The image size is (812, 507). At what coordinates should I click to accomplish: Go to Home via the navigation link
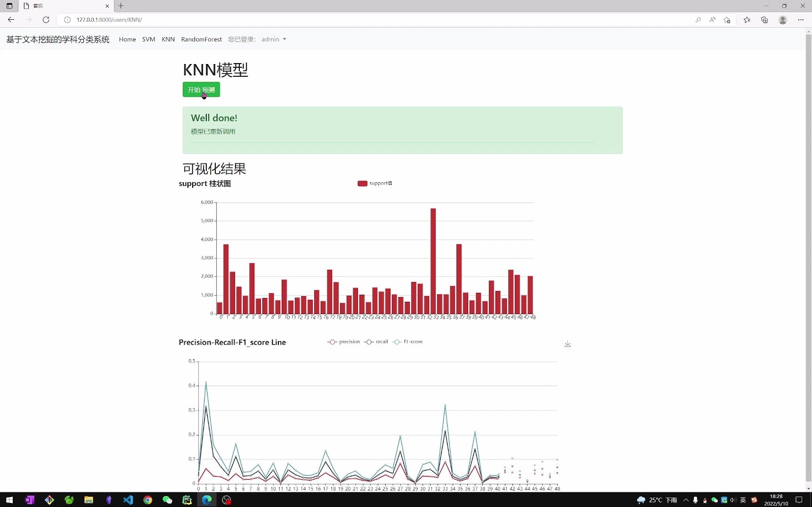[x=127, y=39]
